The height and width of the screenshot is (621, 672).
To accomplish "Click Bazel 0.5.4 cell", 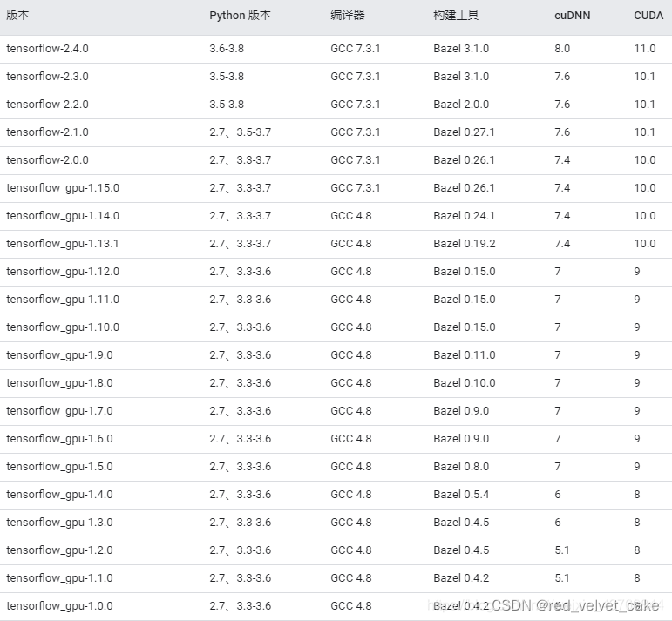I will pos(461,494).
